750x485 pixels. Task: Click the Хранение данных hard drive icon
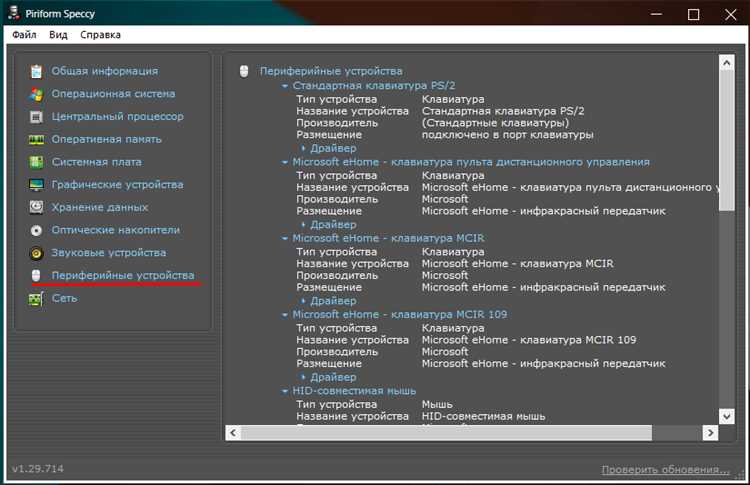pos(36,207)
